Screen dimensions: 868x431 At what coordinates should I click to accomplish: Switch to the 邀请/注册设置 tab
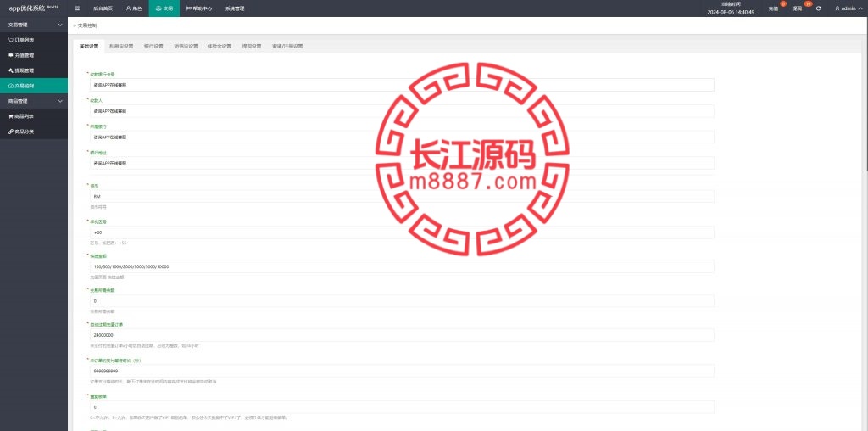click(x=287, y=47)
